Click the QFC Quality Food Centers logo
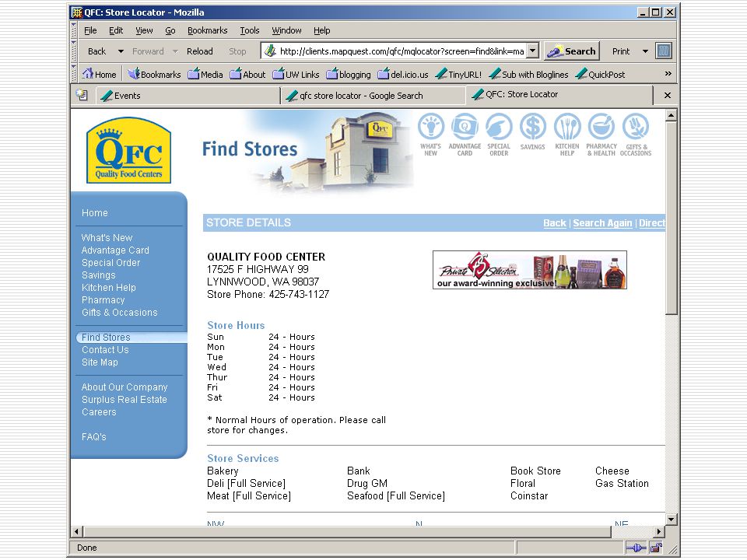The height and width of the screenshot is (560, 747). point(128,150)
